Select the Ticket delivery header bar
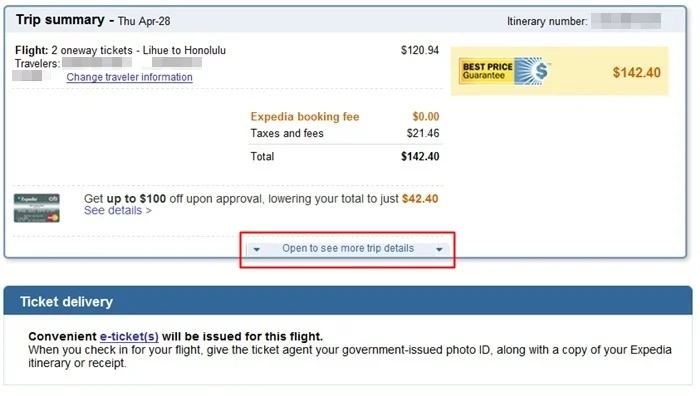The image size is (700, 396). [x=348, y=301]
